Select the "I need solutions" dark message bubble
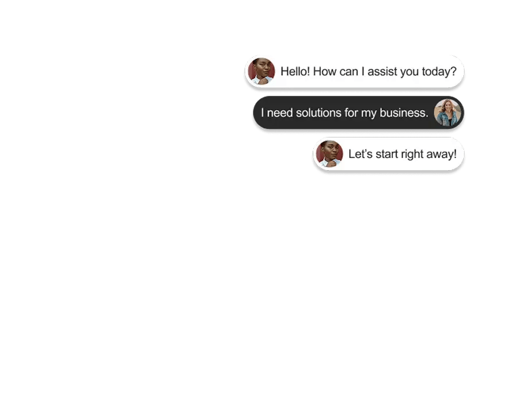This screenshot has width=524, height=420. [x=359, y=112]
